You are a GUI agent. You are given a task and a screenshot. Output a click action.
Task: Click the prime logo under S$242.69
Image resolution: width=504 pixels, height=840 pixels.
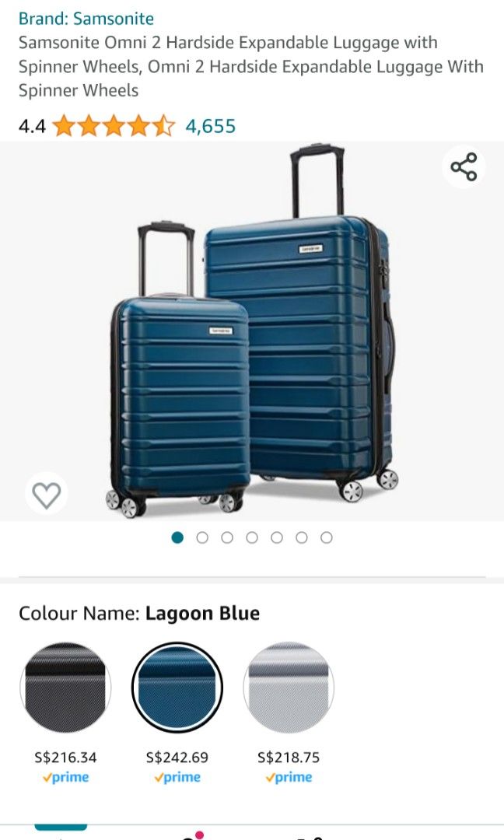pos(177,777)
